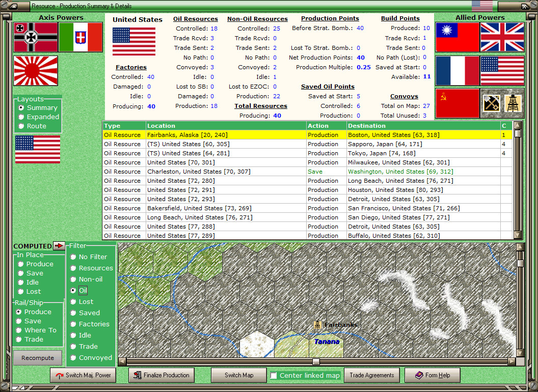Click the factory icon in Allied Powers panel
Screen dimensions: 538x392
[492, 102]
